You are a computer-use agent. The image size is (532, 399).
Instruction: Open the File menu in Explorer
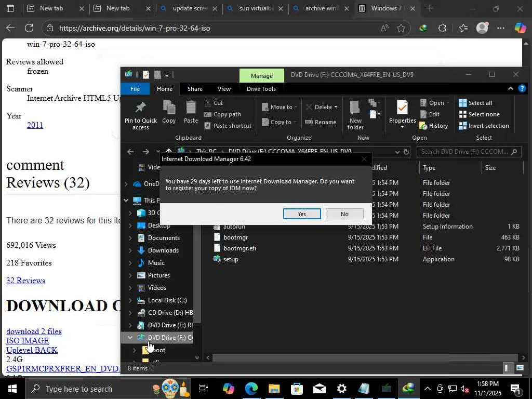click(x=135, y=89)
